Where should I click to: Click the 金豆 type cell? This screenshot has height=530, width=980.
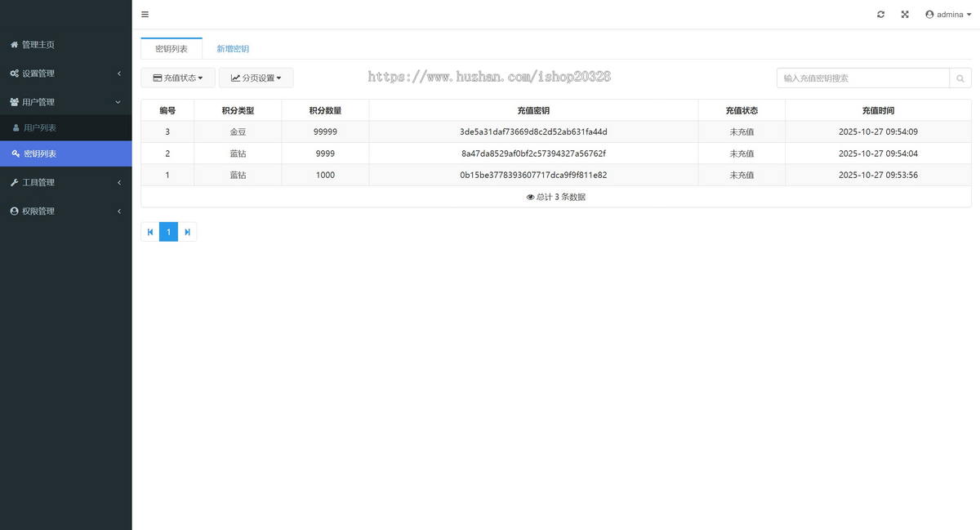pos(238,131)
